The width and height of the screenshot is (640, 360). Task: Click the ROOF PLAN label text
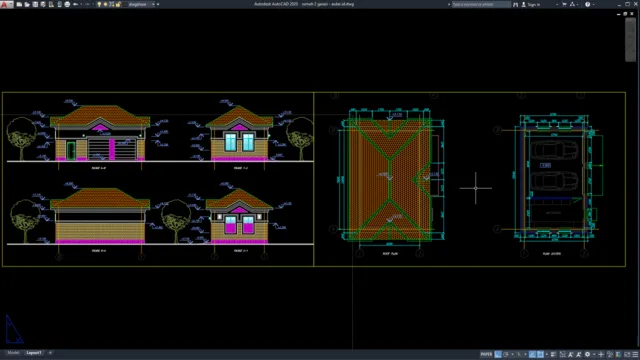tap(390, 253)
